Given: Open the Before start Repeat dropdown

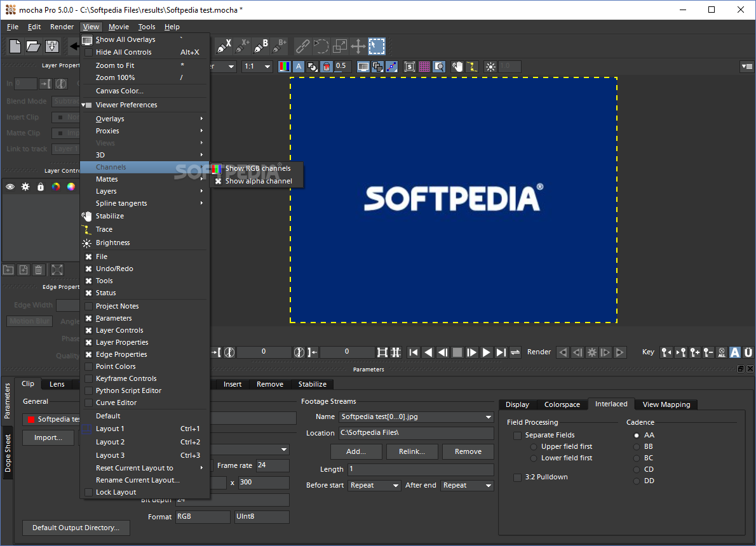Looking at the screenshot, I should (374, 485).
